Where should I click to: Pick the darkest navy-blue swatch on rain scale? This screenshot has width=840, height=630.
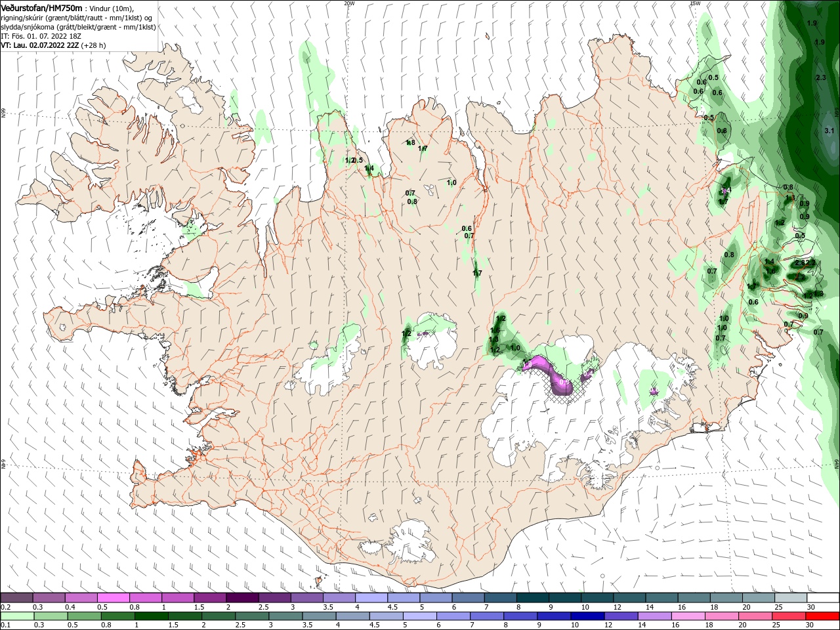coord(586,616)
